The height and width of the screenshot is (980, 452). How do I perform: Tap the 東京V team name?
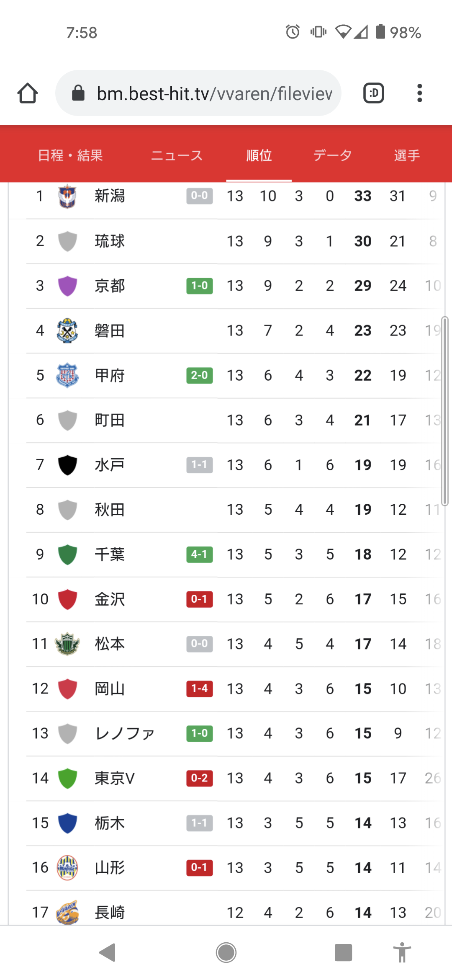[x=115, y=778]
